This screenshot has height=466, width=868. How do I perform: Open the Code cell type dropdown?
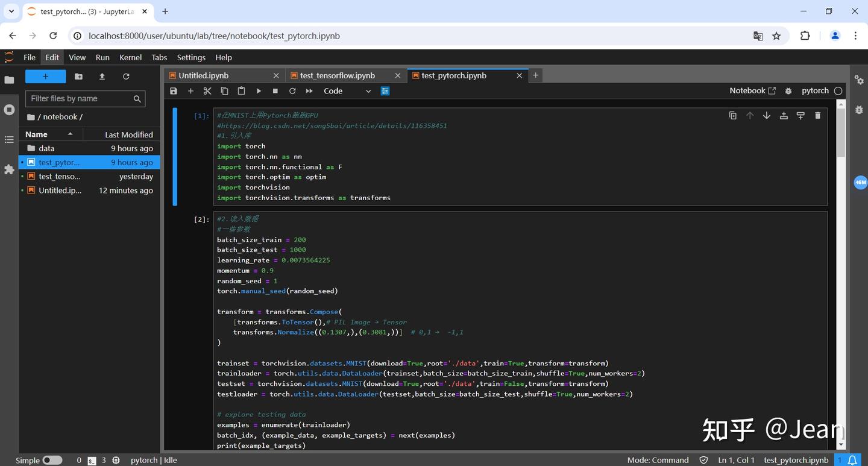(347, 91)
